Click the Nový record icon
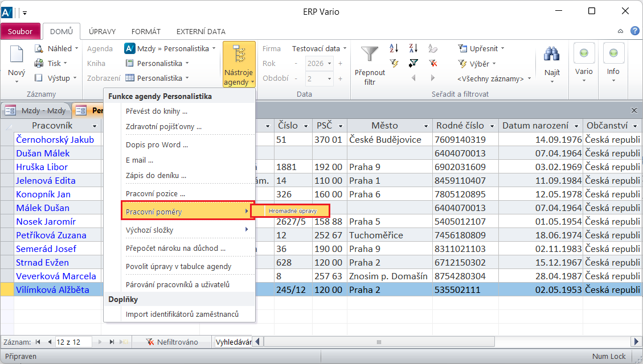643x364 pixels. point(17,56)
